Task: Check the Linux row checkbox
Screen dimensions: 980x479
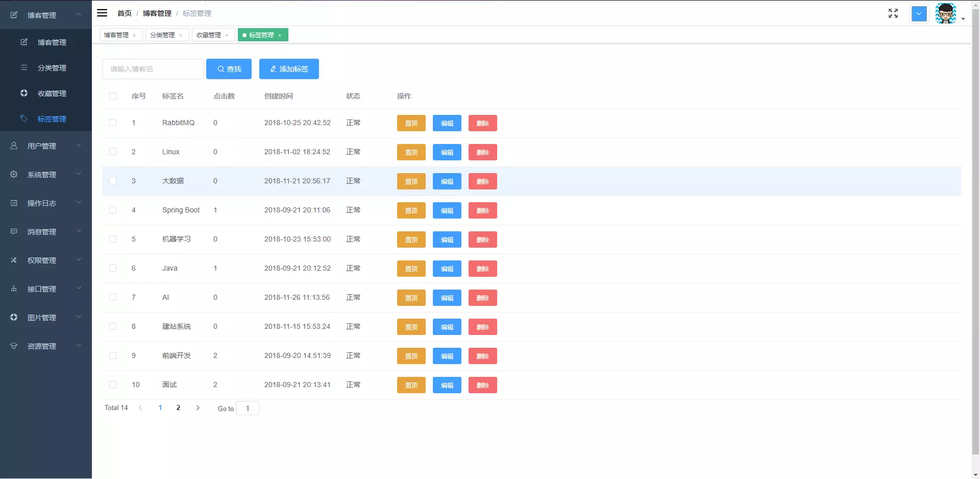Action: point(113,152)
